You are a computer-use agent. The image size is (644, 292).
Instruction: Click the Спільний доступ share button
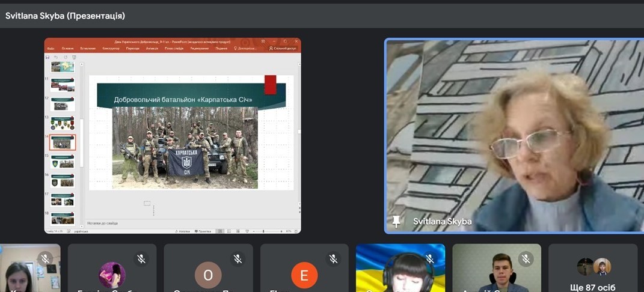pos(283,49)
